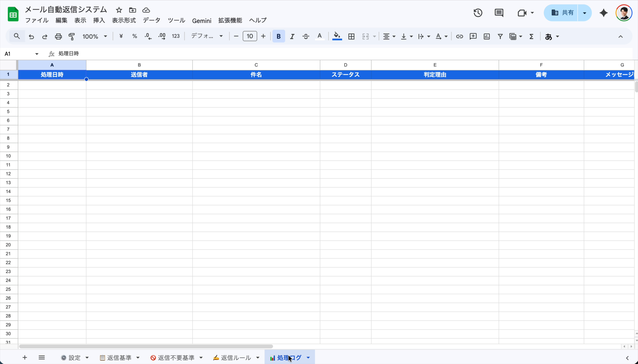
Task: Apply strikethrough formatting
Action: [x=305, y=36]
